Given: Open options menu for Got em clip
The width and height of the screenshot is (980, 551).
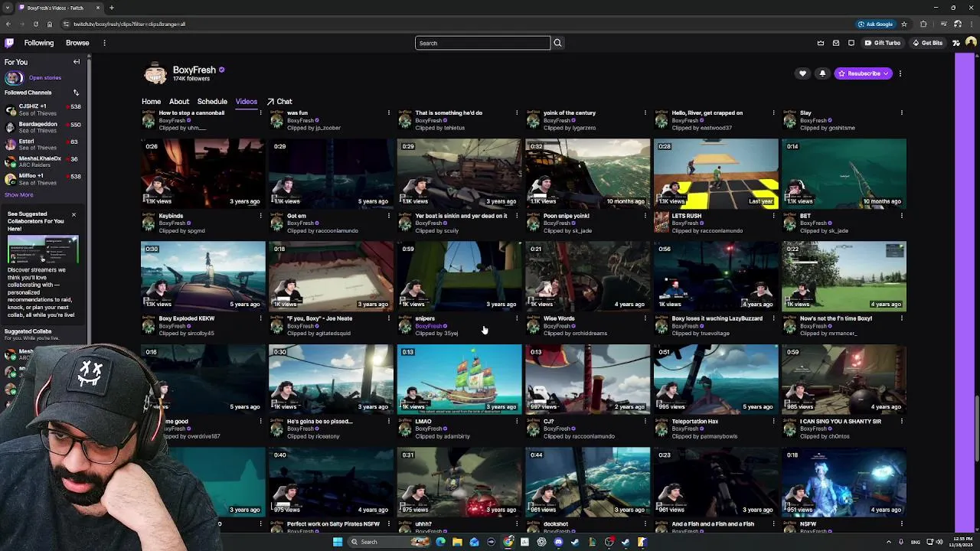Looking at the screenshot, I should [388, 216].
